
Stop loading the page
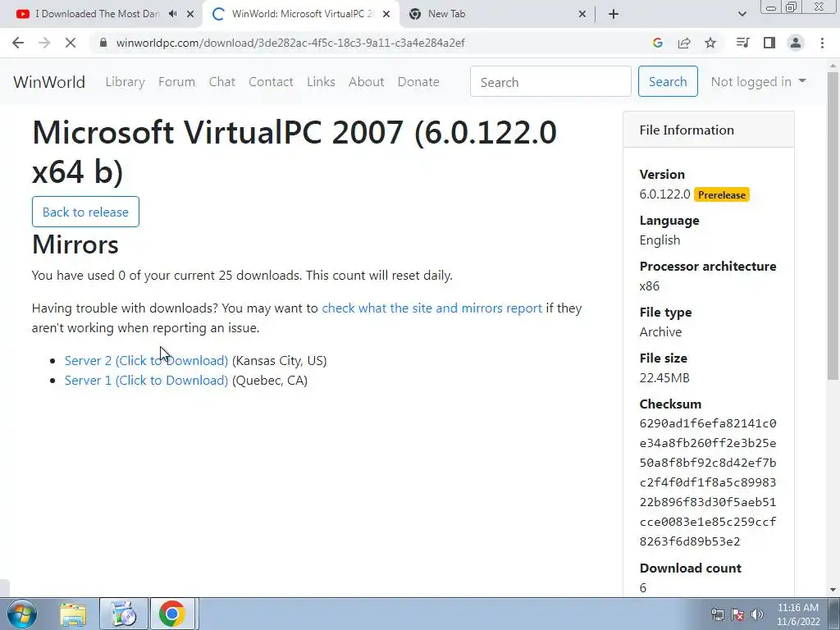coord(71,43)
